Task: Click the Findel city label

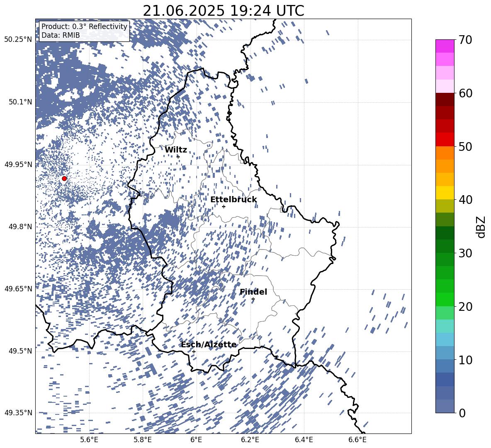Action: click(253, 292)
